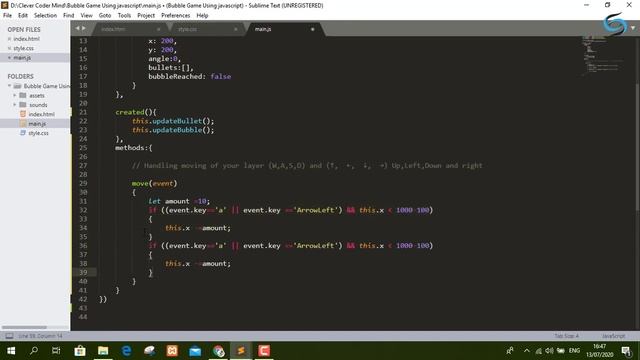Launch Microsoft Edge from taskbar
The width and height of the screenshot is (640, 360).
126,351
